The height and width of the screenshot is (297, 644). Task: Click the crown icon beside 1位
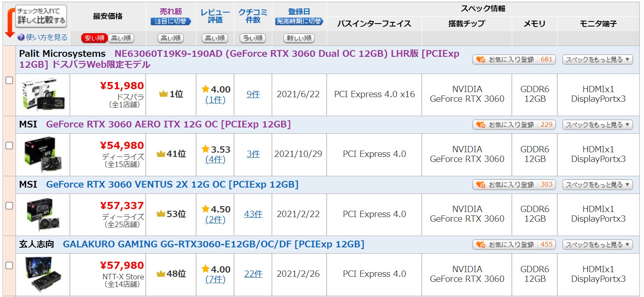point(163,94)
